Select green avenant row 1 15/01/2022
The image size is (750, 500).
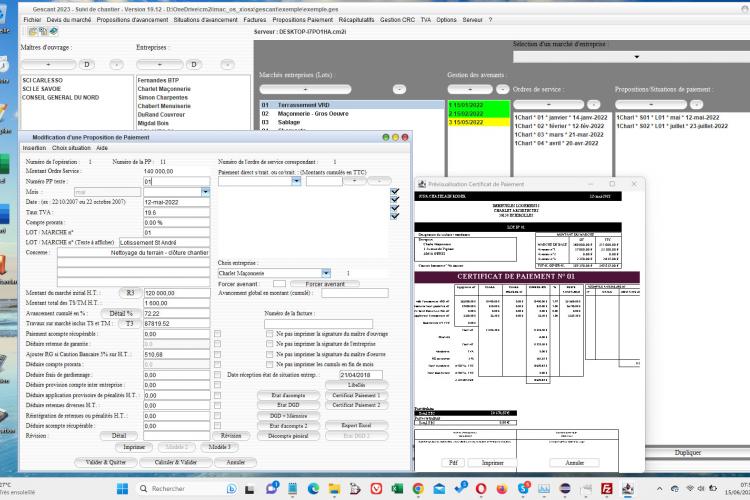[479, 105]
